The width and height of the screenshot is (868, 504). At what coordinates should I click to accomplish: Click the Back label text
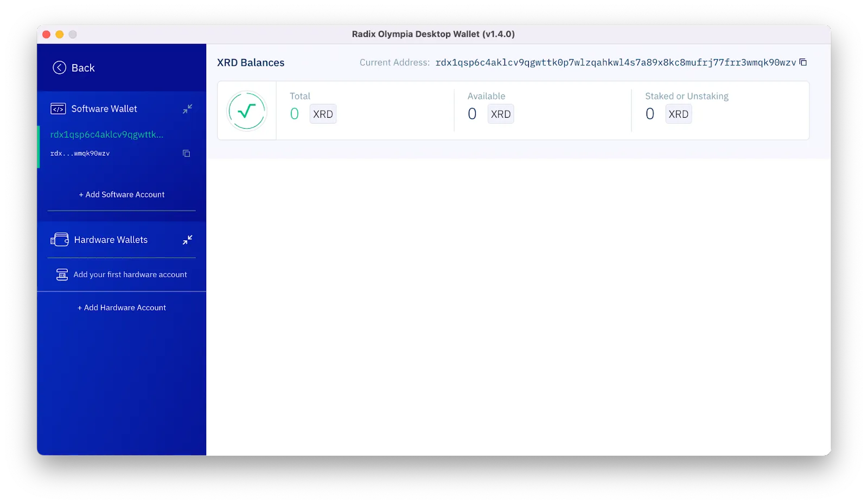[83, 68]
